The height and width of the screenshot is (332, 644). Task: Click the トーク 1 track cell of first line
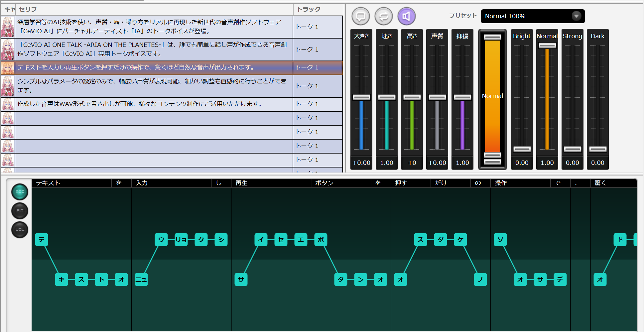(x=318, y=27)
